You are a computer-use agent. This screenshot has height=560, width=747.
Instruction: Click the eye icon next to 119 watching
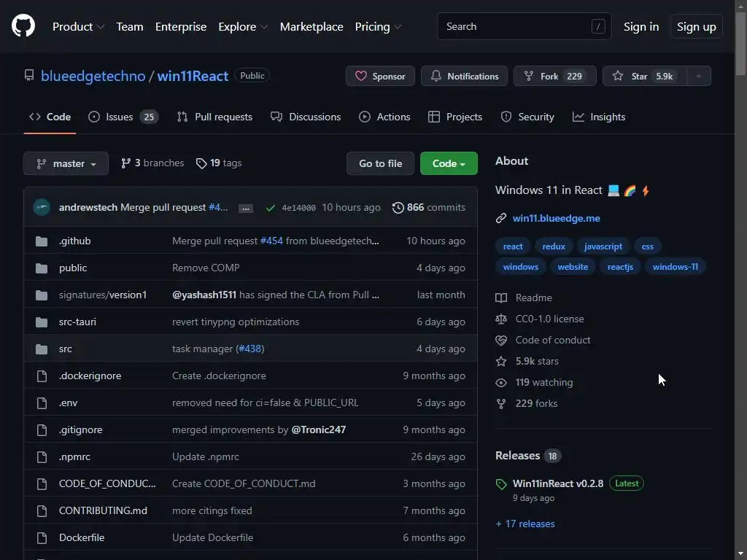[x=501, y=382]
